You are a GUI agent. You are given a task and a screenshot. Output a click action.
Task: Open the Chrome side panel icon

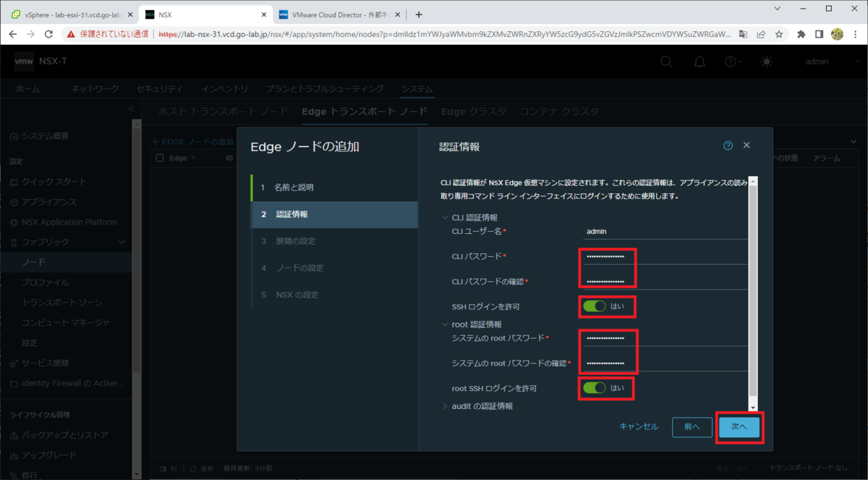820,34
